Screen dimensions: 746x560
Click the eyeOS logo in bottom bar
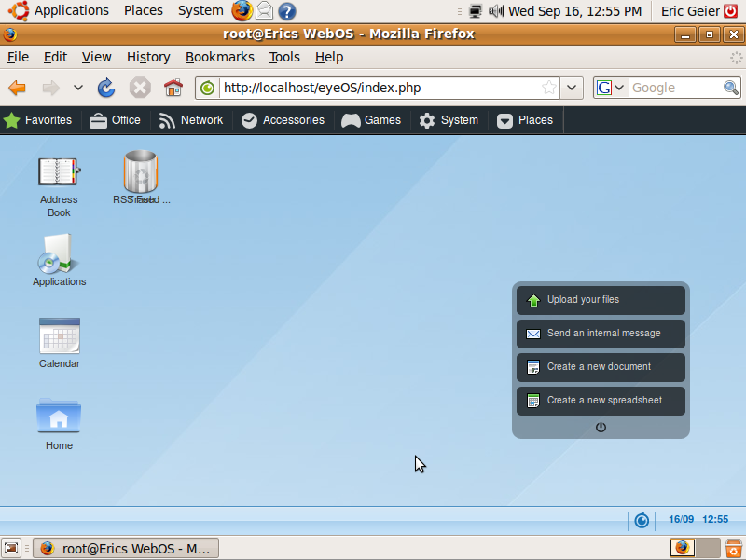[x=642, y=521]
